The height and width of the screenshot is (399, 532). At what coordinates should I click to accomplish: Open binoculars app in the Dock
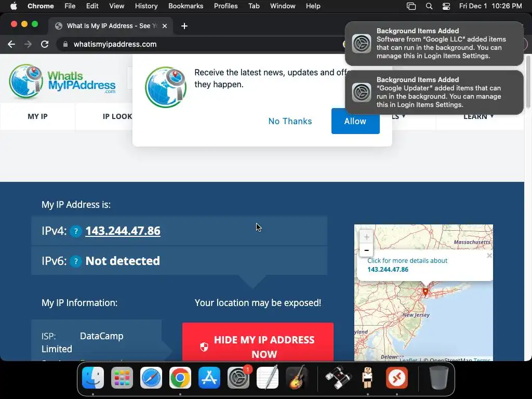click(338, 378)
